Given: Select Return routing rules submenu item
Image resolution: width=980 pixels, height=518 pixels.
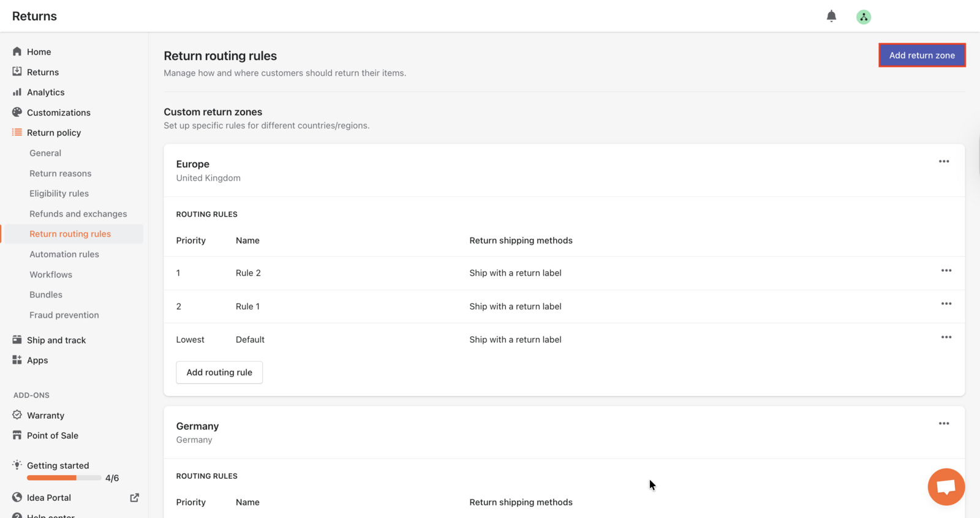Looking at the screenshot, I should point(70,234).
